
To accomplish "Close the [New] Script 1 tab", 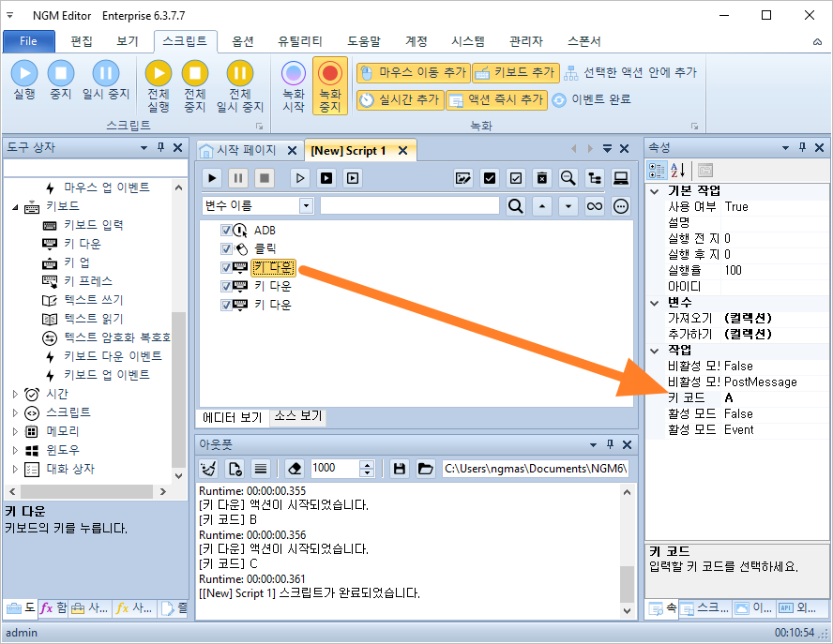I will 402,151.
